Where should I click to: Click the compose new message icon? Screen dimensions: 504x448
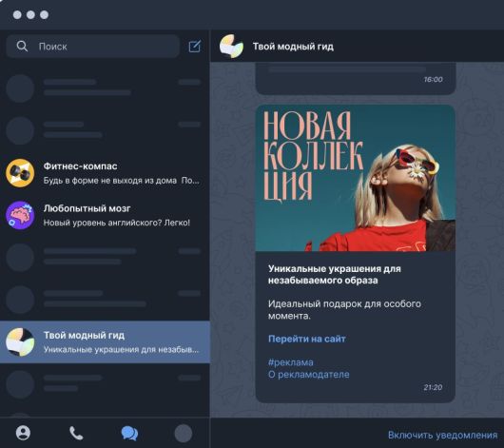(x=194, y=47)
